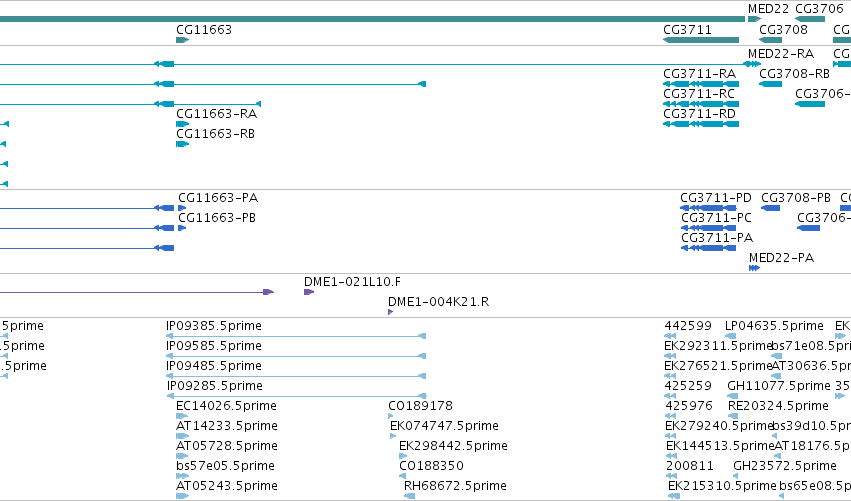Select protein CG3711-PA
The image size is (851, 501).
tap(717, 238)
